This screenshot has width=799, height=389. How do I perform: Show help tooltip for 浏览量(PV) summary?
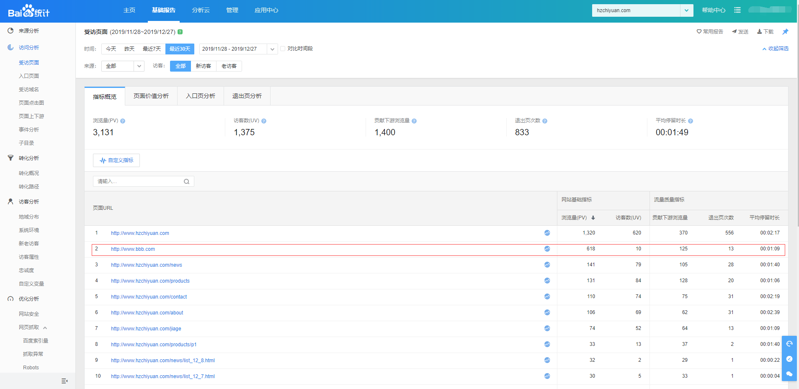(123, 121)
